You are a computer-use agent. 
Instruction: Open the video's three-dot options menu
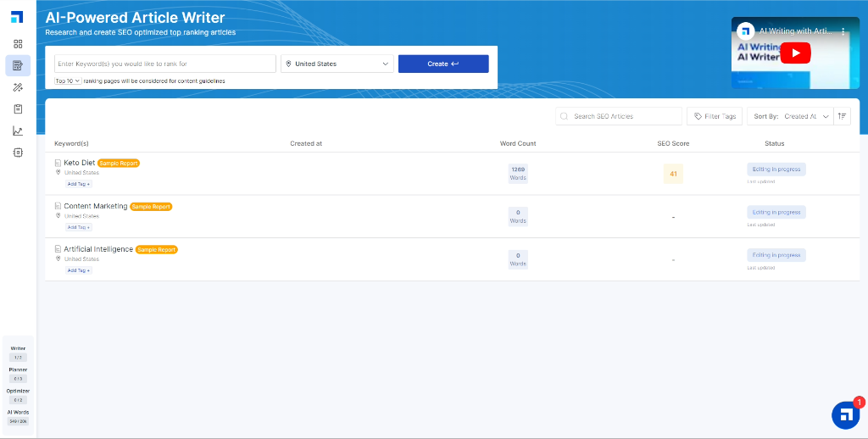click(843, 31)
